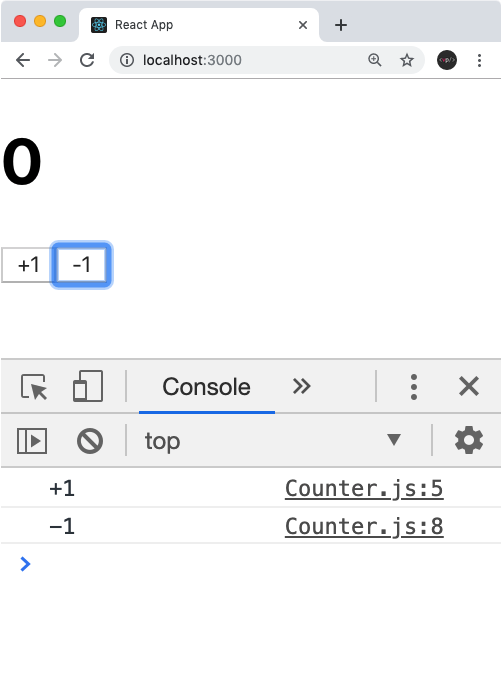Open the Counter.js:5 source link
The height and width of the screenshot is (690, 501).
(x=364, y=488)
